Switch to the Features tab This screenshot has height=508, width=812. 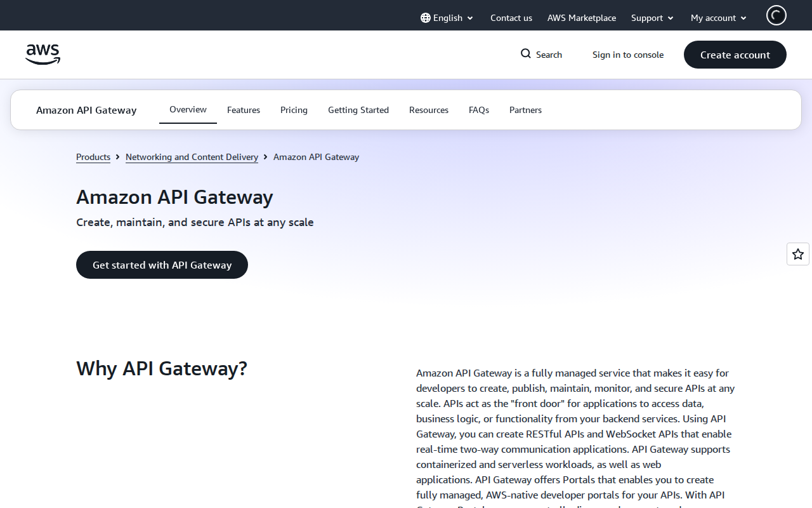point(244,110)
